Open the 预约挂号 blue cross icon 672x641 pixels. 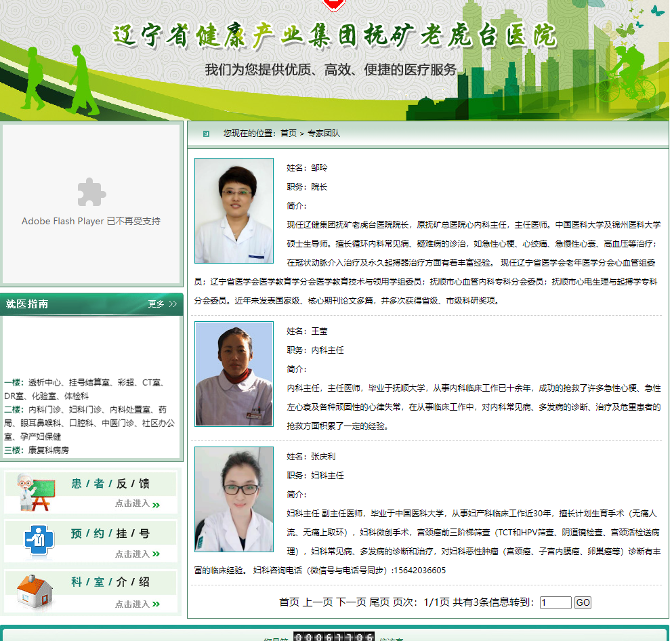(39, 540)
